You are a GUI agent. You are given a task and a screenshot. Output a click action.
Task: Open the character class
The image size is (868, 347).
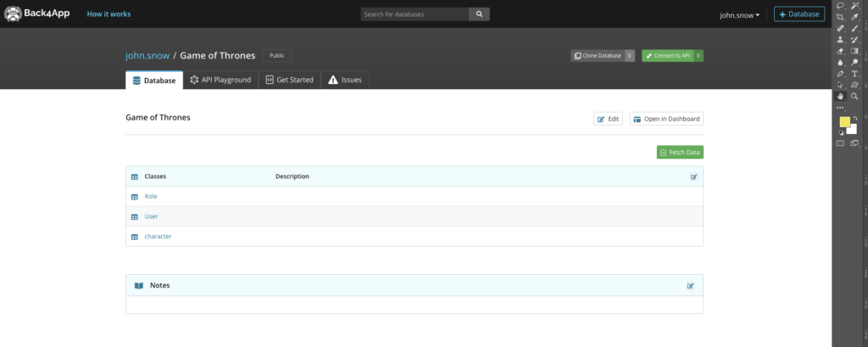pyautogui.click(x=158, y=236)
